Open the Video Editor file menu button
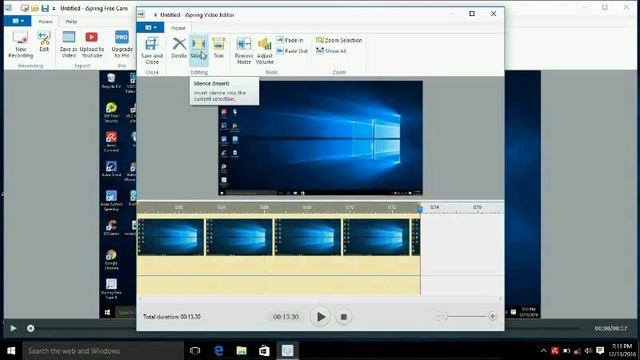 point(150,27)
